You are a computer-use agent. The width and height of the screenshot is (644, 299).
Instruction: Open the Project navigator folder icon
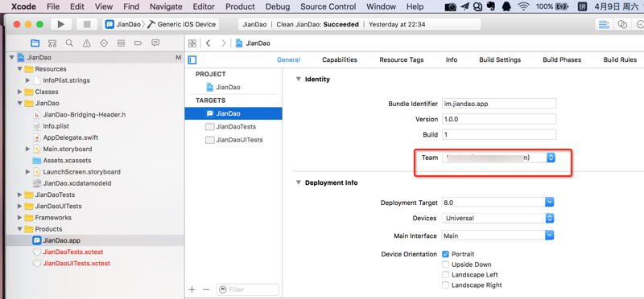pos(35,43)
